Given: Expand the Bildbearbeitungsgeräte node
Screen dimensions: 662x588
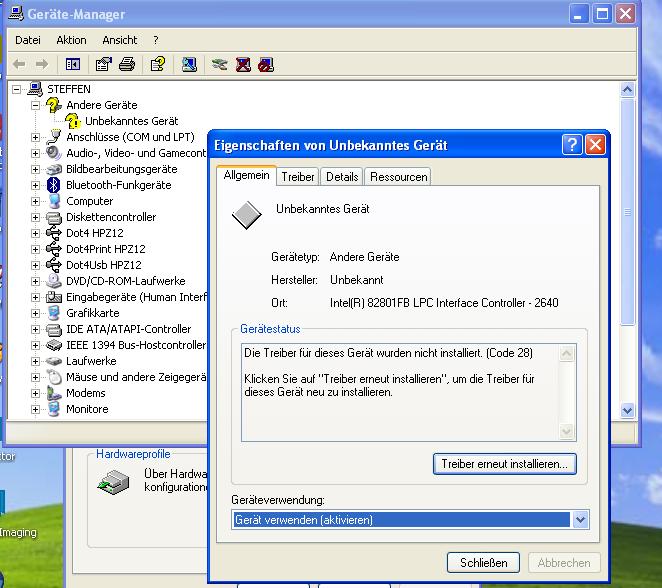Looking at the screenshot, I should (35, 169).
